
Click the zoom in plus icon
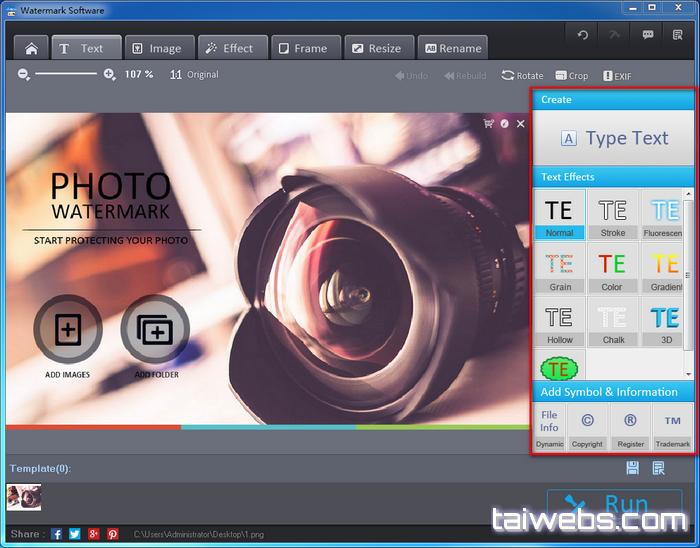[109, 74]
